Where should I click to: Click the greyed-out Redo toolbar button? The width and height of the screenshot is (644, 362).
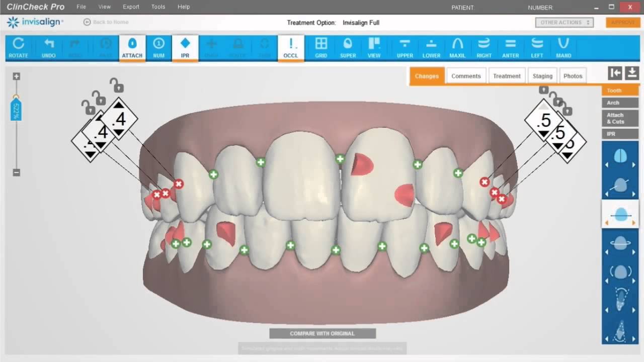tap(75, 48)
